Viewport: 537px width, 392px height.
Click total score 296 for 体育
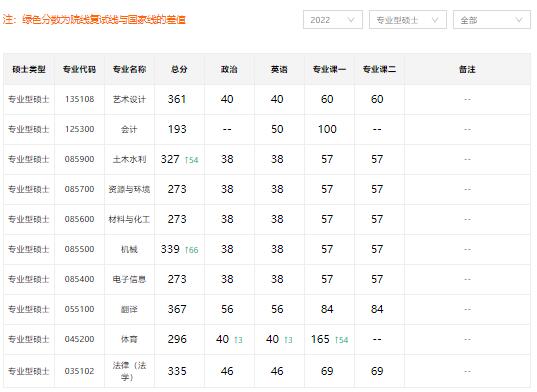[177, 339]
